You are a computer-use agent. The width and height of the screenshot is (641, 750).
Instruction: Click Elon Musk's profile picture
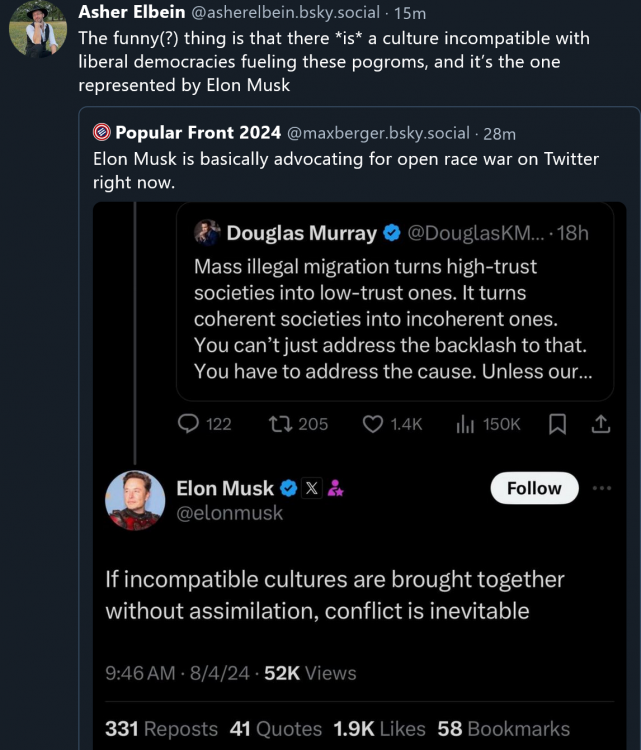135,500
